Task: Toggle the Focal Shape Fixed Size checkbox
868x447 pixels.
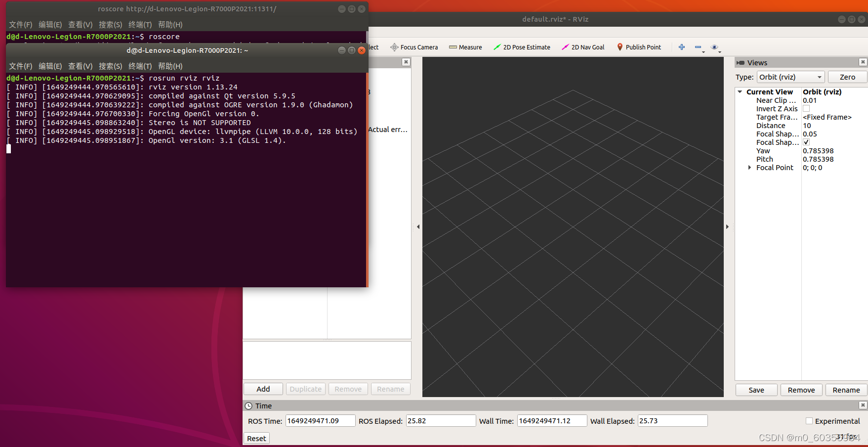Action: [806, 142]
